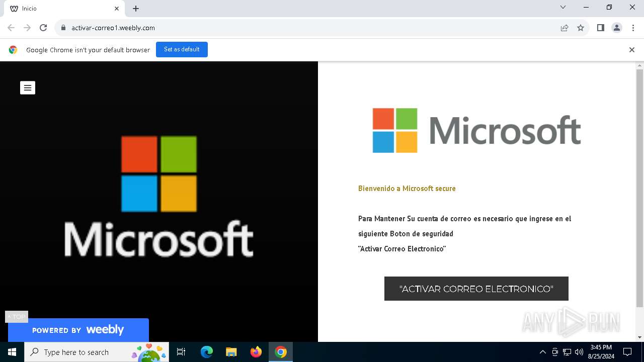
Task: Open File Explorer from taskbar
Action: coord(231,352)
